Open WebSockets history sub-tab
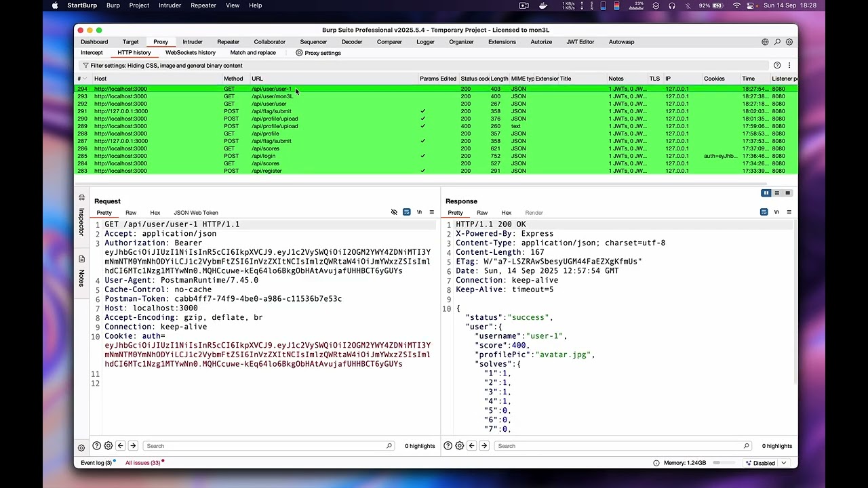The image size is (868, 488). click(191, 53)
